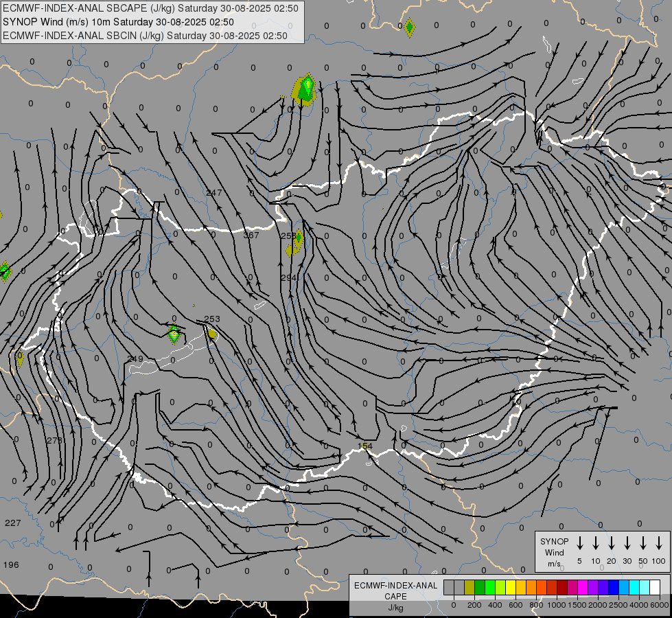Click the wind arrow above the 20 m/s label
The height and width of the screenshot is (618, 672).
(x=611, y=543)
